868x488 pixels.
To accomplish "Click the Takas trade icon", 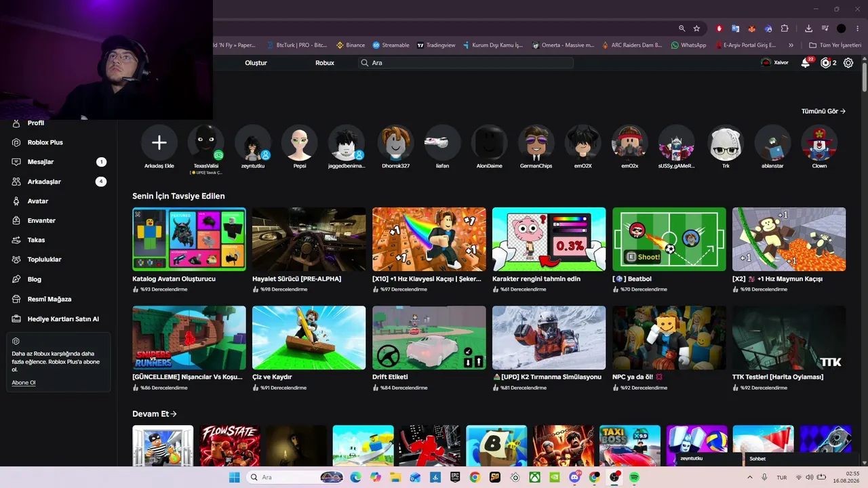I will pyautogui.click(x=16, y=240).
